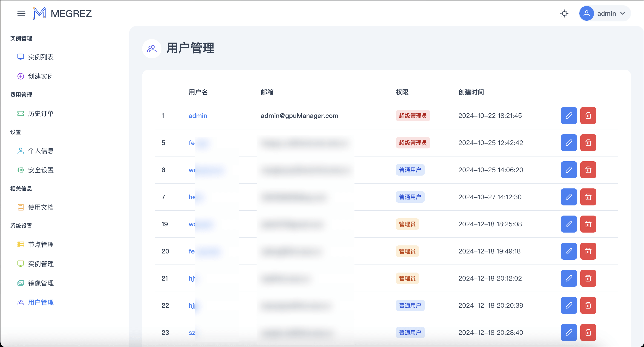Delete user row 7
Image resolution: width=644 pixels, height=347 pixels.
tap(588, 197)
